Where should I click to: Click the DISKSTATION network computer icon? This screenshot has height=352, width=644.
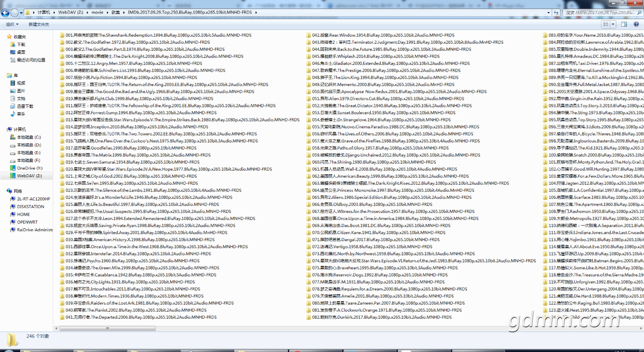[x=13, y=206]
